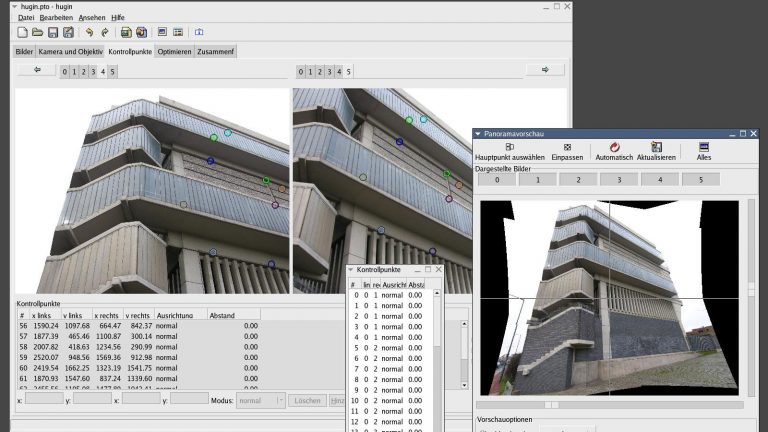Toggle displayed image 0 in the preview
Viewport: 768px width, 432px height.
pyautogui.click(x=497, y=180)
